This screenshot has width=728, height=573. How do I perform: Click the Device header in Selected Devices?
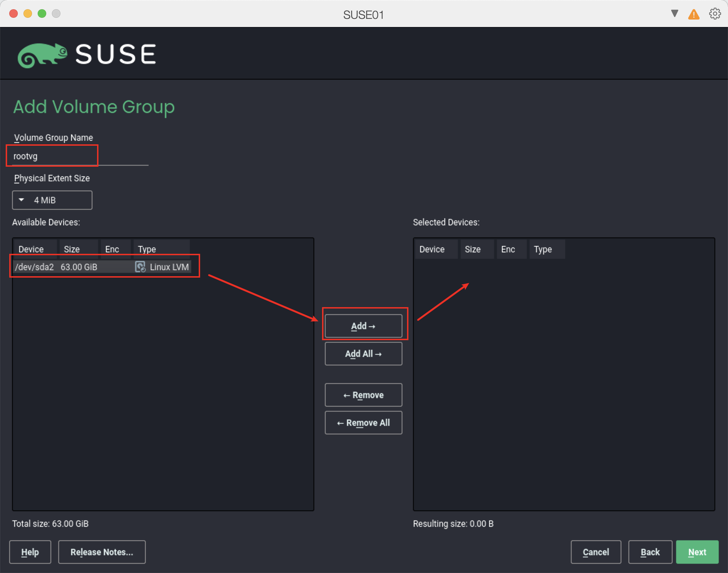(432, 249)
